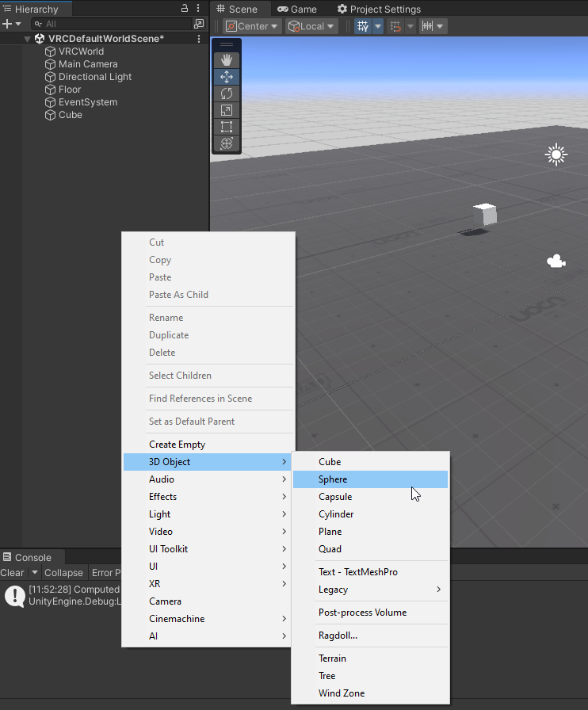Choose Sphere from 3D Object submenu
The height and width of the screenshot is (710, 588).
[x=333, y=479]
